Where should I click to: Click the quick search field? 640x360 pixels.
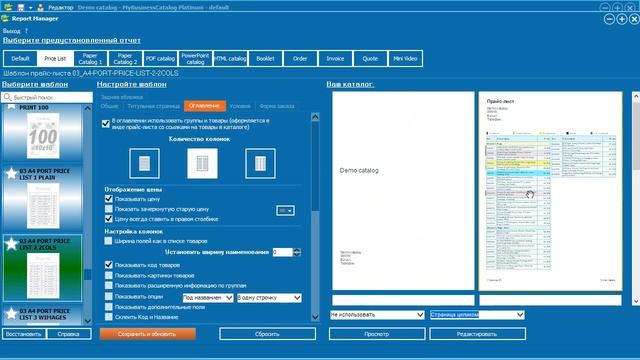tap(47, 97)
